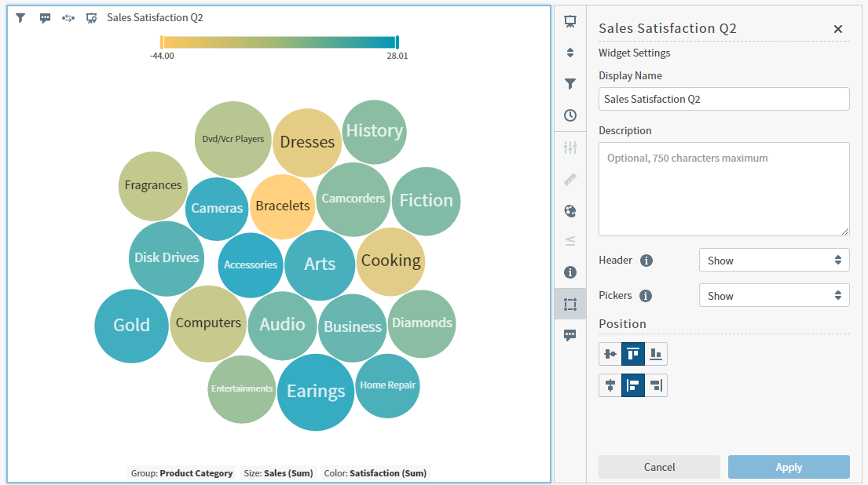Show info tooltip next to Header
This screenshot has height=485, width=868.
(x=646, y=261)
